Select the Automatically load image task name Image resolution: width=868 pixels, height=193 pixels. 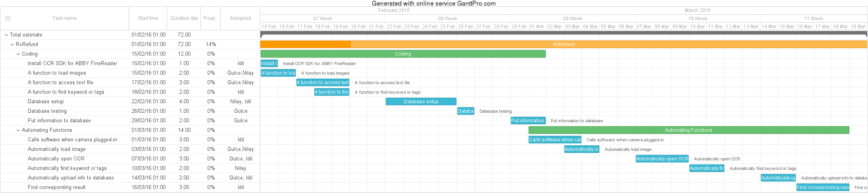(x=57, y=149)
